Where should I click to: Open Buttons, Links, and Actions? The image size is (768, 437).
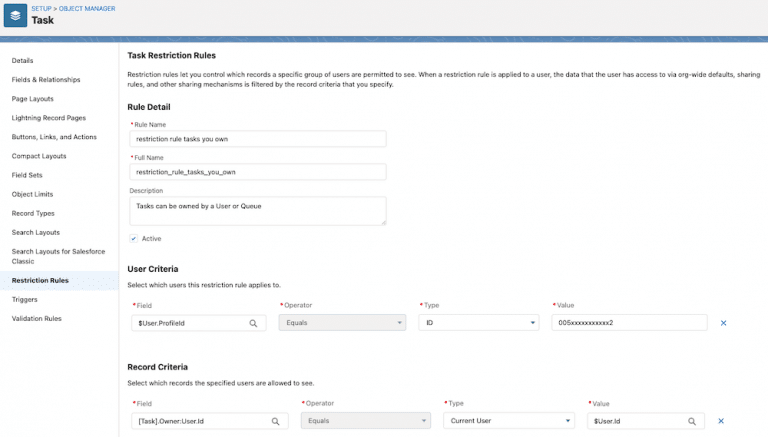pyautogui.click(x=54, y=137)
